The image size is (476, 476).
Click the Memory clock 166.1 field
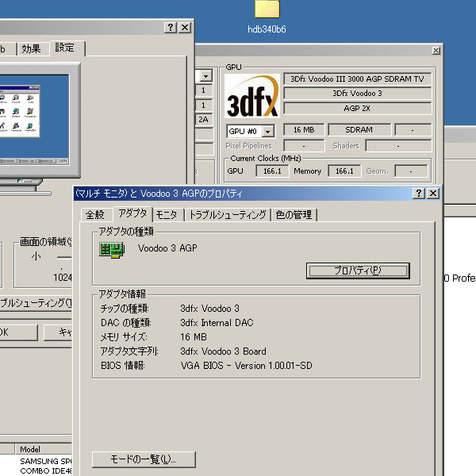coord(344,171)
